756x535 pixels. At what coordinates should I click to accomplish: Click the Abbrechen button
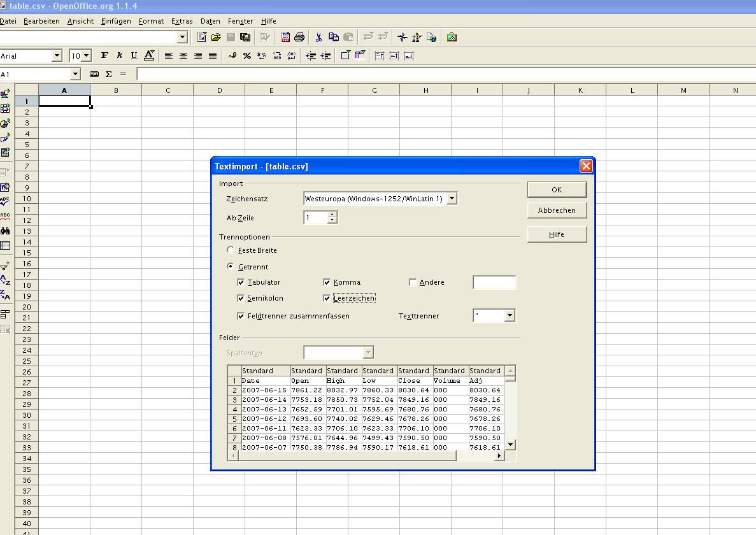[x=556, y=210]
